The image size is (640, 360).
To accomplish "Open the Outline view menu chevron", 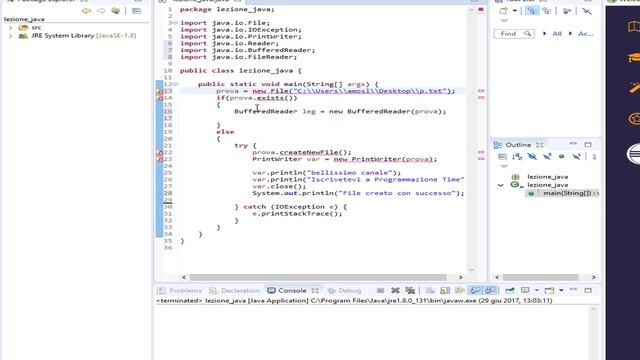I will pos(504,167).
